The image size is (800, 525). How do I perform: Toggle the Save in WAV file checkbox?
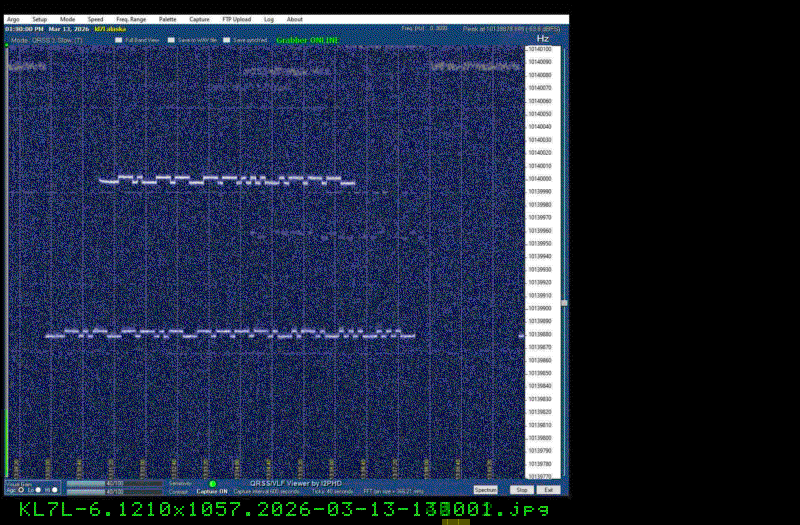(171, 40)
